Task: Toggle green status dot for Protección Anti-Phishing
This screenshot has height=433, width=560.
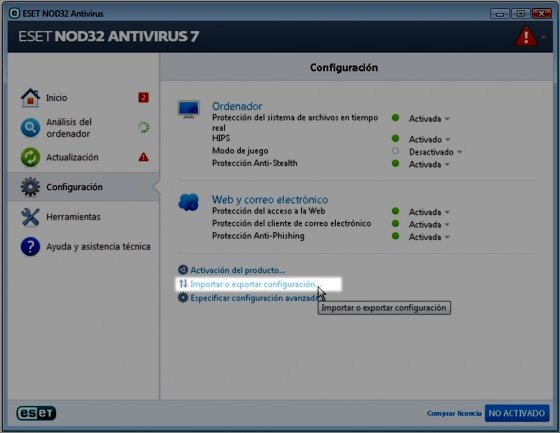Action: (395, 236)
